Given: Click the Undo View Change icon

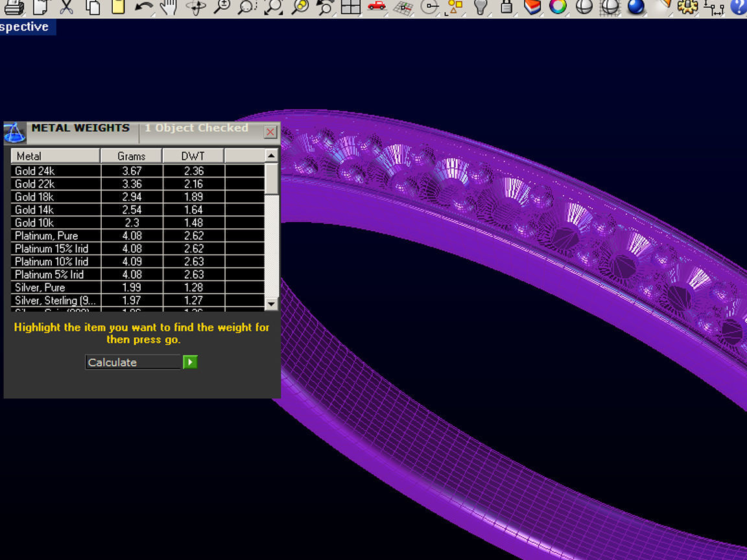Looking at the screenshot, I should pyautogui.click(x=325, y=6).
